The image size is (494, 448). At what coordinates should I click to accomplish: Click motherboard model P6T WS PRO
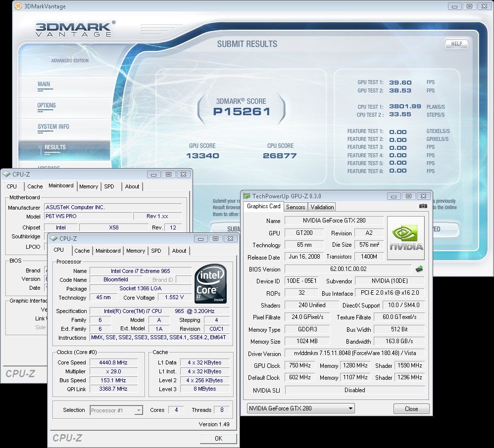[88, 216]
